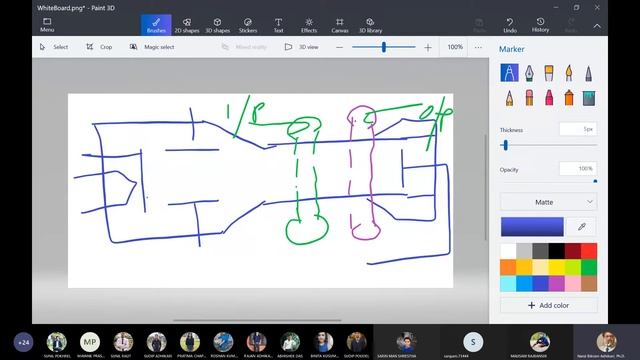Open the 3D library
Image resolution: width=640 pixels, height=360 pixels.
(x=370, y=25)
